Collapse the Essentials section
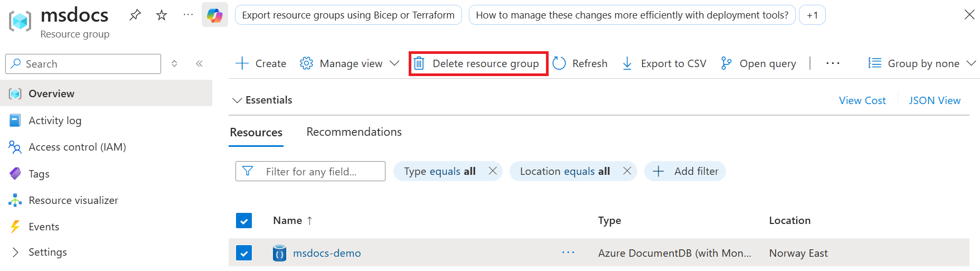The height and width of the screenshot is (271, 980). (237, 100)
